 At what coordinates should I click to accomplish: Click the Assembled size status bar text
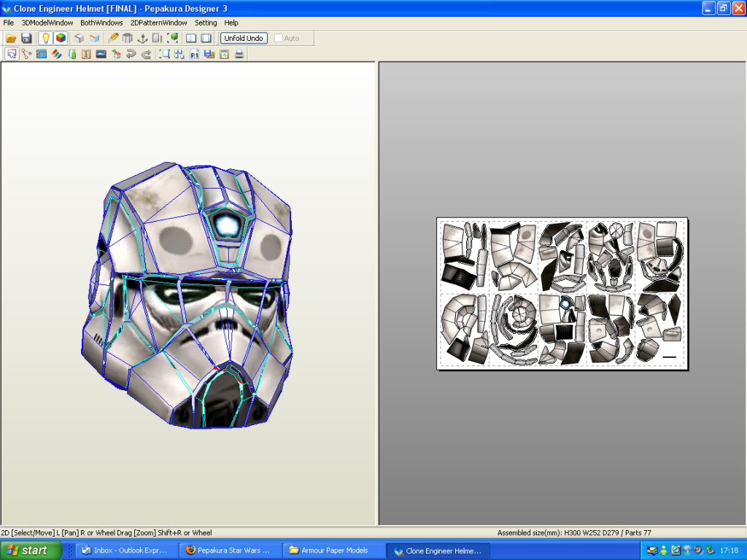click(x=574, y=533)
